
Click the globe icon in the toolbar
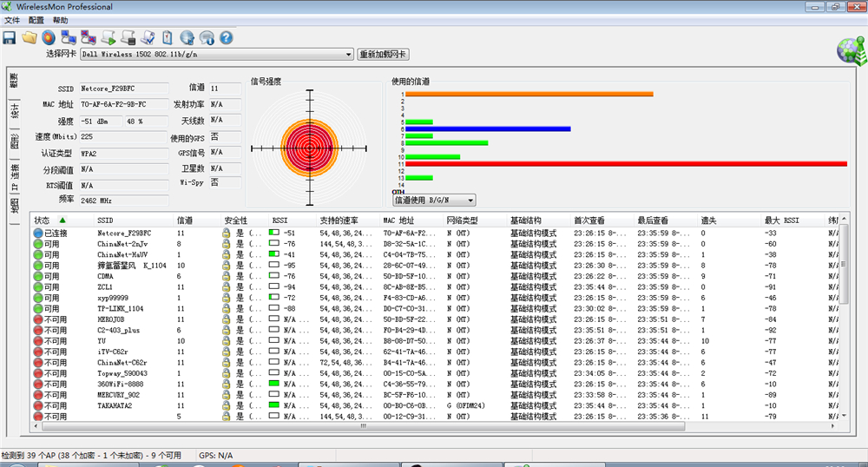tap(187, 37)
